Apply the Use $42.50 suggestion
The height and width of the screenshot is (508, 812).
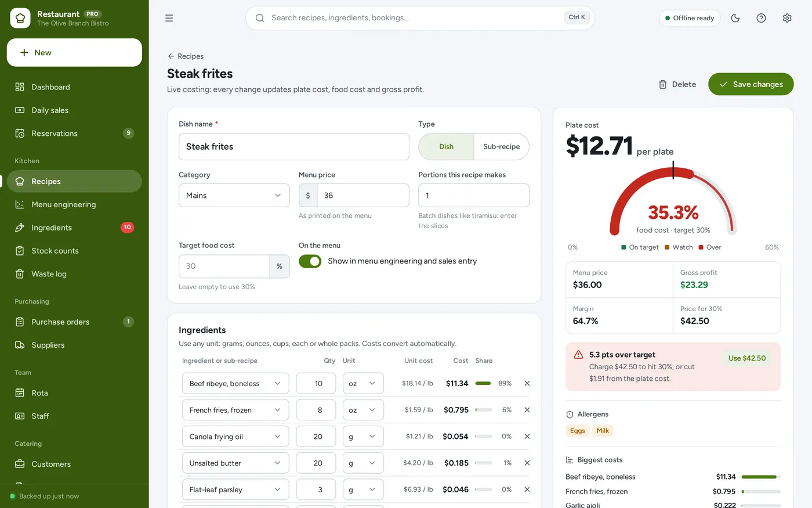click(x=747, y=358)
